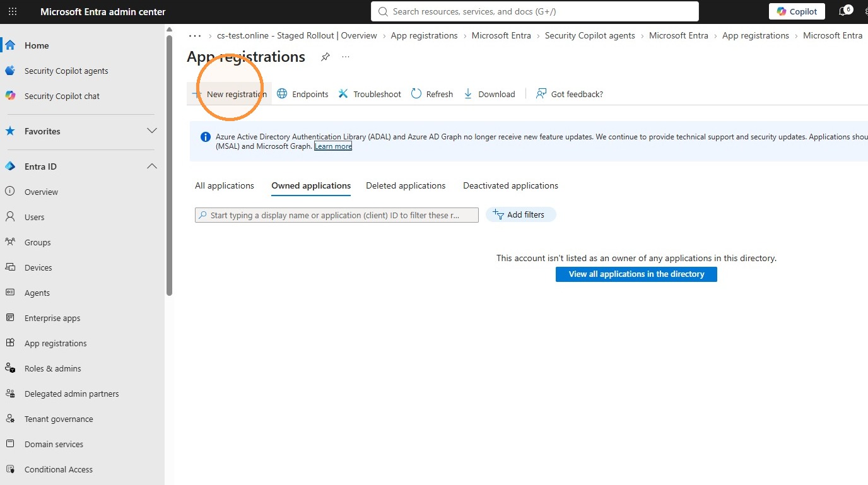Screen dimensions: 868x485
Task: Click the Entra ID diamond icon
Action: click(x=10, y=167)
